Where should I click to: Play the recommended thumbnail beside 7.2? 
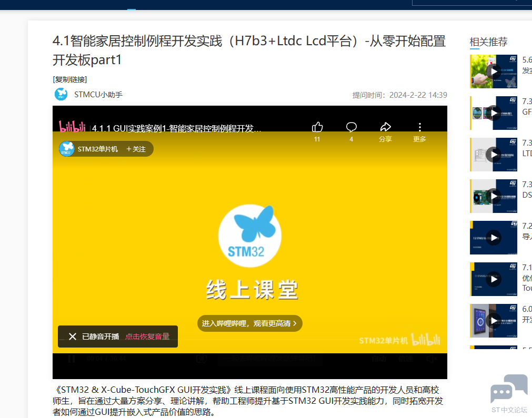pos(494,238)
